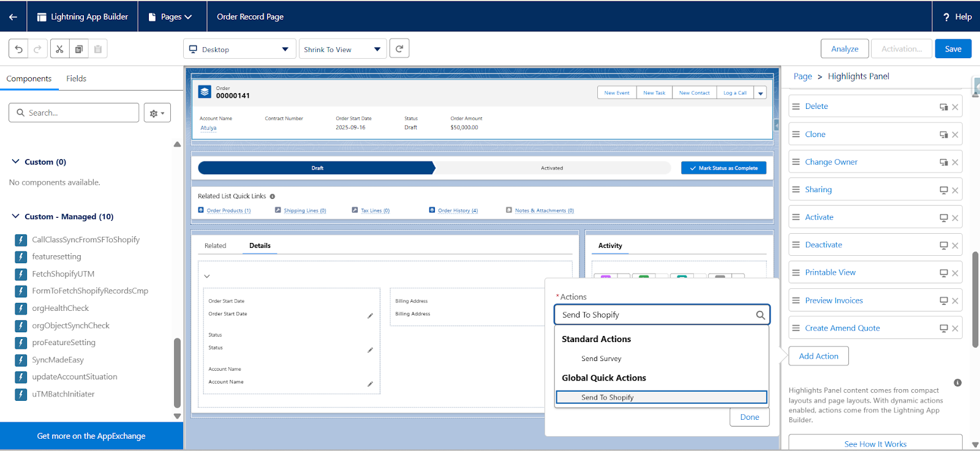Switch to the Fields tab
This screenshot has width=980, height=451.
tap(76, 78)
